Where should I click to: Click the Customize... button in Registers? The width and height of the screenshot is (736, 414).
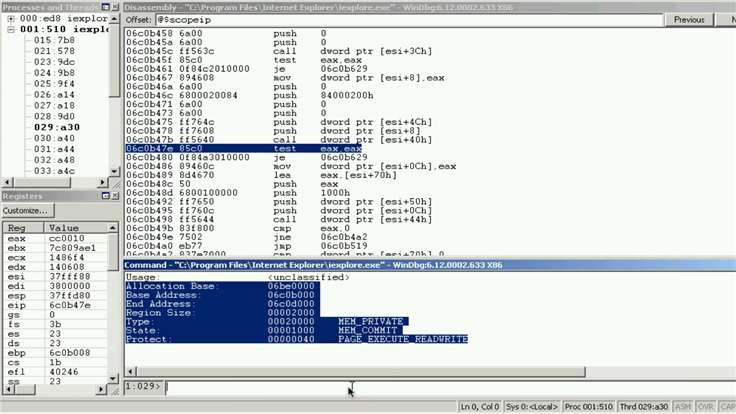tap(26, 211)
